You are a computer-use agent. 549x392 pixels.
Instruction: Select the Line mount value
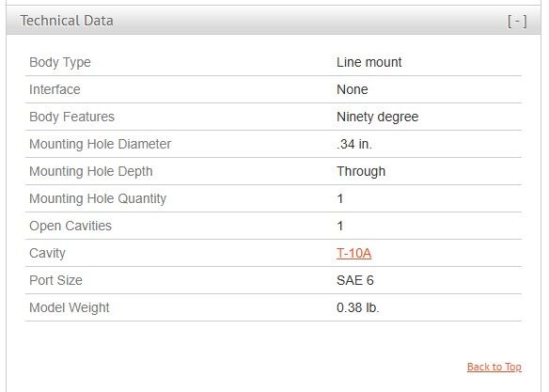pos(369,62)
